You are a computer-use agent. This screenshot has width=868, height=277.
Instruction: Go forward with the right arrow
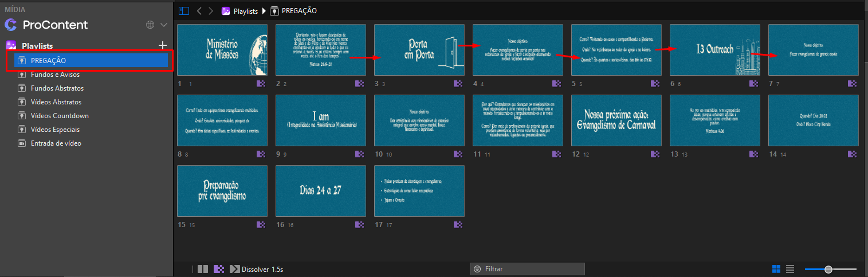211,11
